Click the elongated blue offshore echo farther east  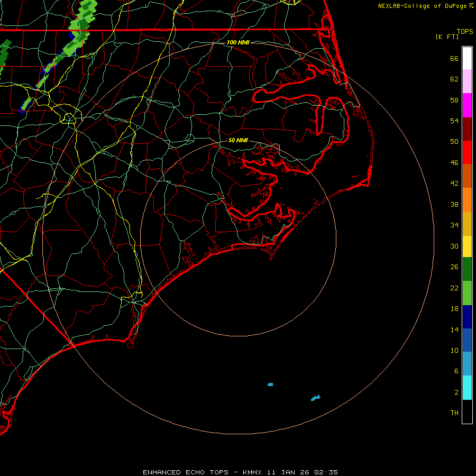pyautogui.click(x=315, y=398)
